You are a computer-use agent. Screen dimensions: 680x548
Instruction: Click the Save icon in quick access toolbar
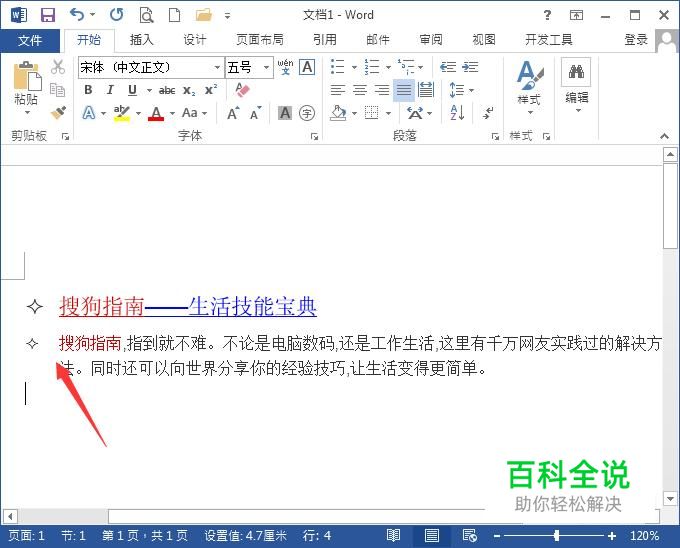point(48,15)
